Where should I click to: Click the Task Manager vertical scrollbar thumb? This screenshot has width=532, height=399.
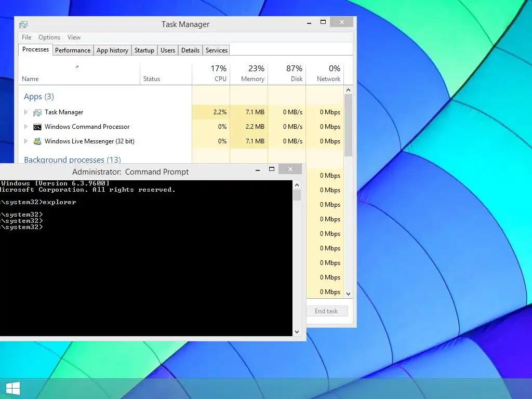pyautogui.click(x=348, y=125)
